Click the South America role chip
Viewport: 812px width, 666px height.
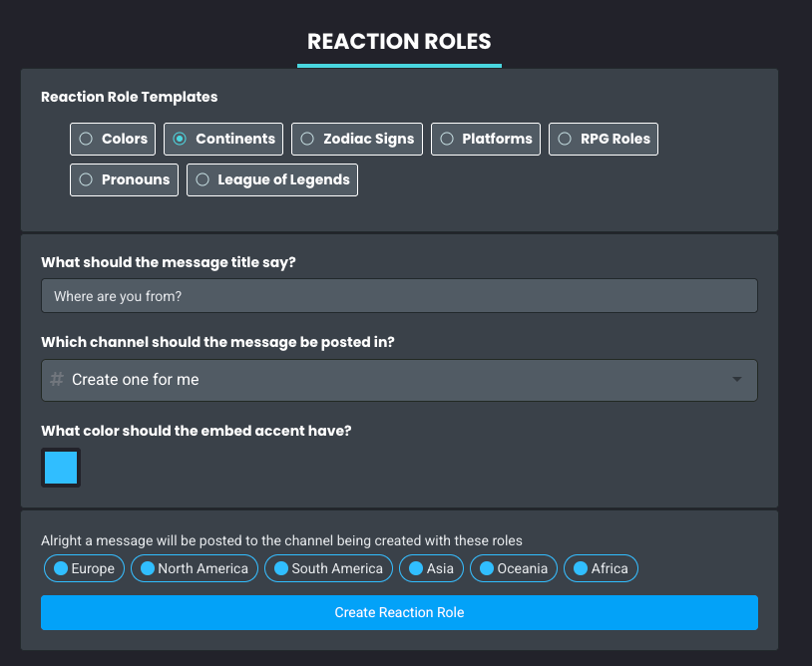pyautogui.click(x=328, y=568)
